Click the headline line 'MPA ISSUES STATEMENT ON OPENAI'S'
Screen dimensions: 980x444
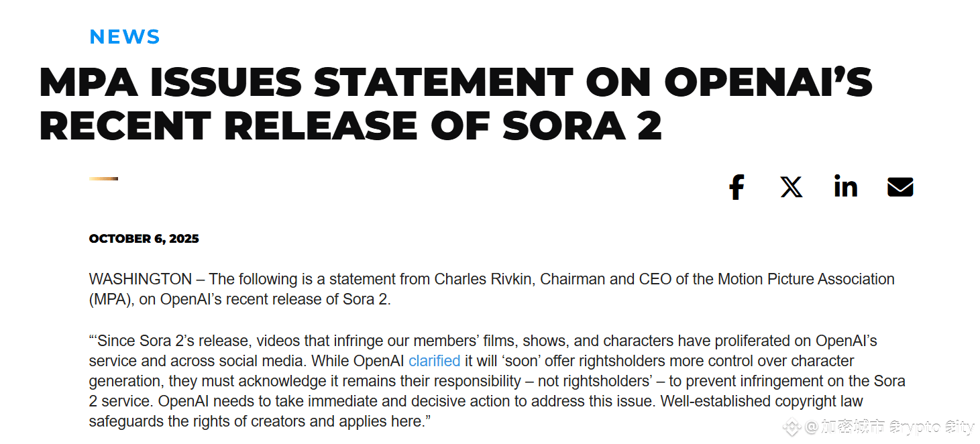coord(455,82)
